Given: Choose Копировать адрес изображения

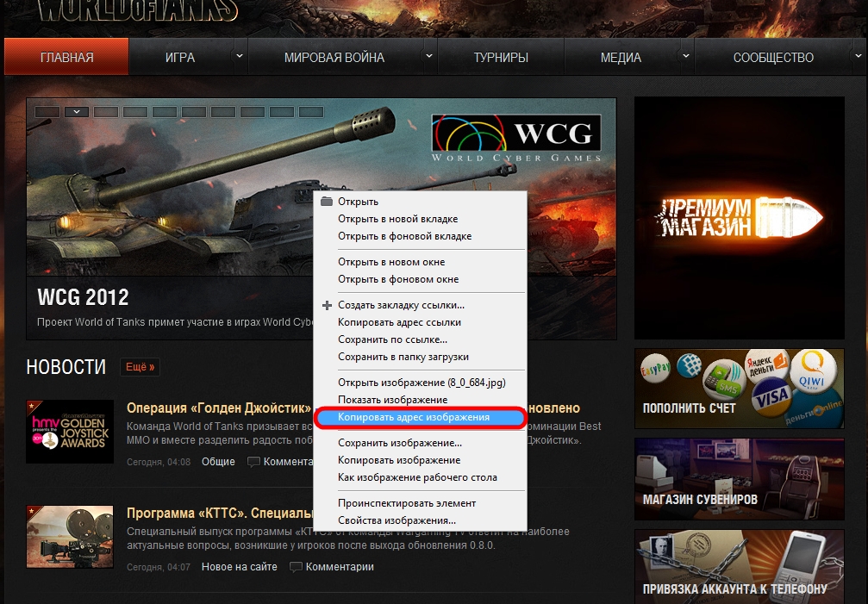Looking at the screenshot, I should (x=420, y=417).
